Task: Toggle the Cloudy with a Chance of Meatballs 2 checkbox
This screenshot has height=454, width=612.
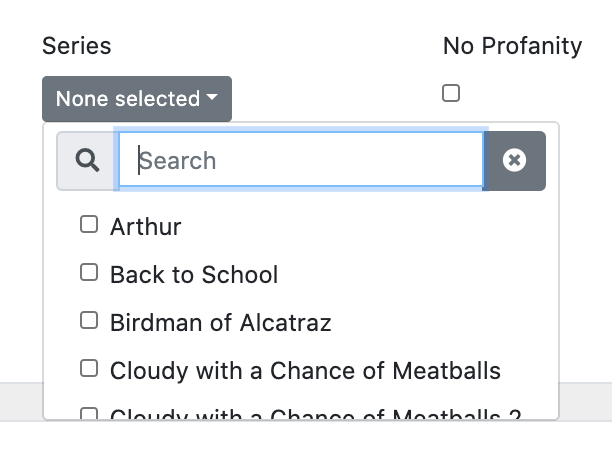Action: (x=89, y=413)
